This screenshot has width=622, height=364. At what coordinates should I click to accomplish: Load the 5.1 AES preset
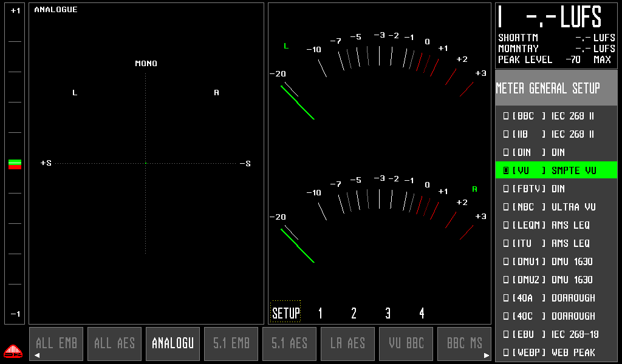[290, 343]
